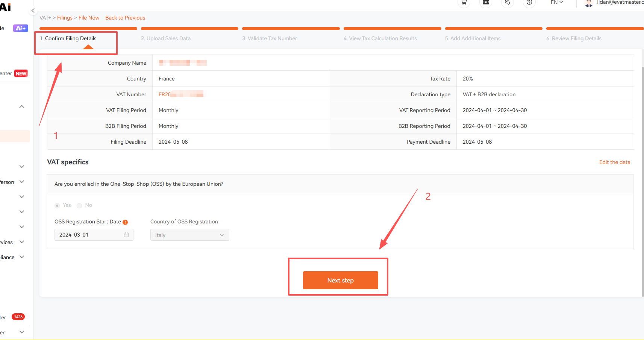Screen dimensions: 644x340
Task: Click the first step progress bar segment
Action: (x=88, y=29)
